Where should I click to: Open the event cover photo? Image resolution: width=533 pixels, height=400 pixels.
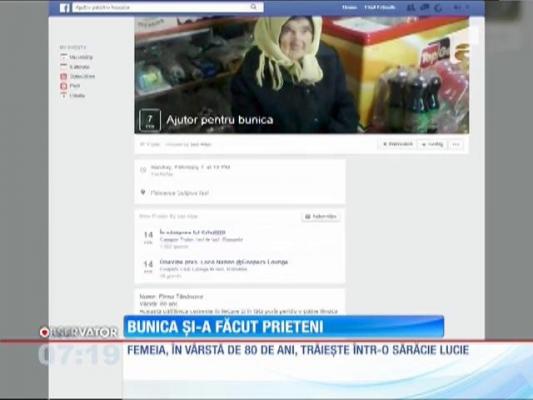[302, 75]
